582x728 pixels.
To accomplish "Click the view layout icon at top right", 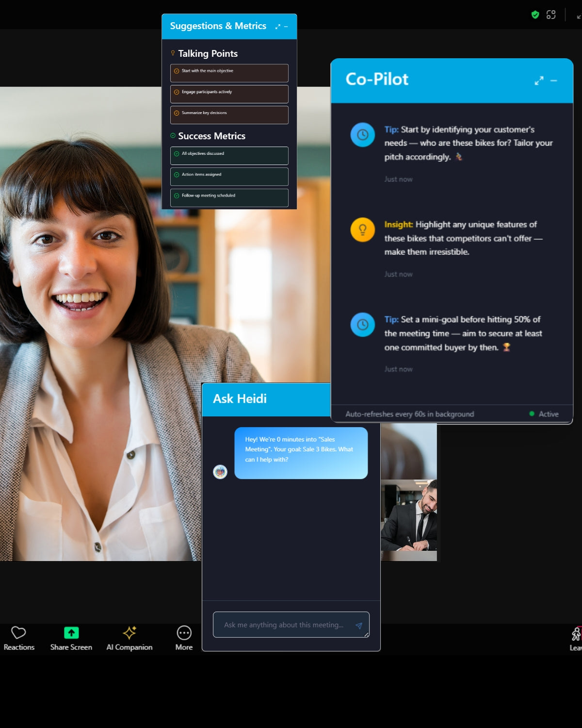I will tap(551, 15).
